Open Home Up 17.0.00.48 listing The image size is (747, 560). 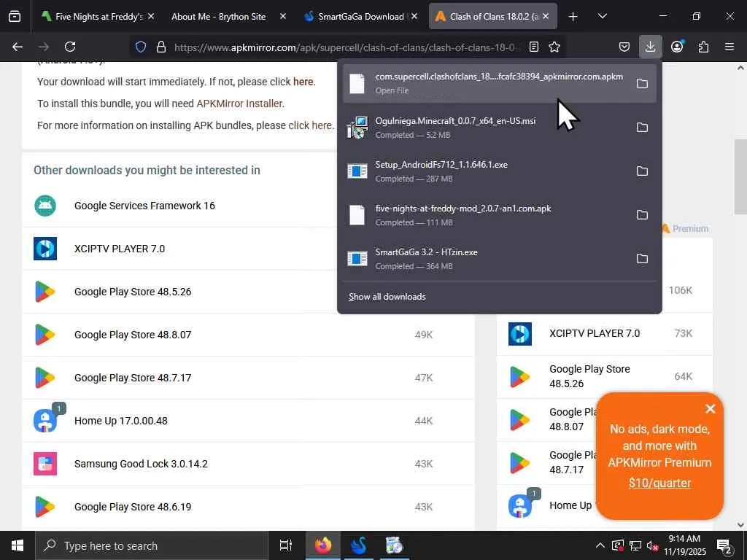(x=121, y=421)
